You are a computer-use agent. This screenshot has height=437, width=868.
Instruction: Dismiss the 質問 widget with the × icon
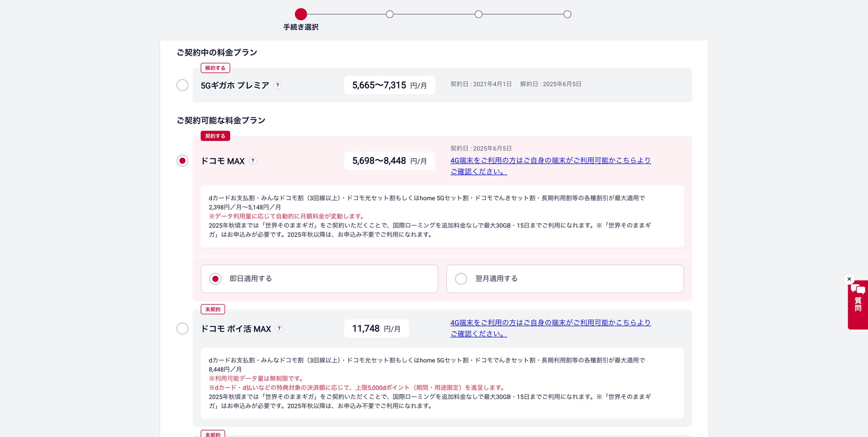(849, 279)
